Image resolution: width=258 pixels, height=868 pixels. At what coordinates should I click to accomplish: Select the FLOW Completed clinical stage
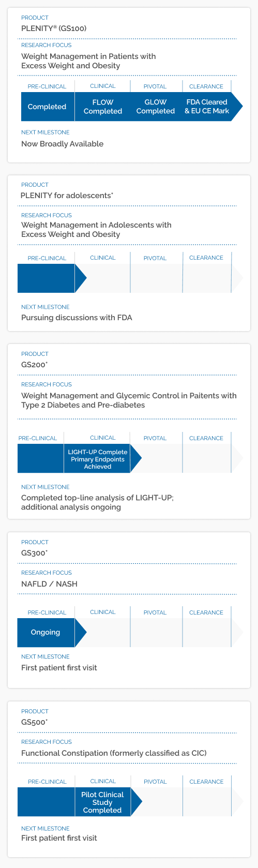click(x=103, y=107)
